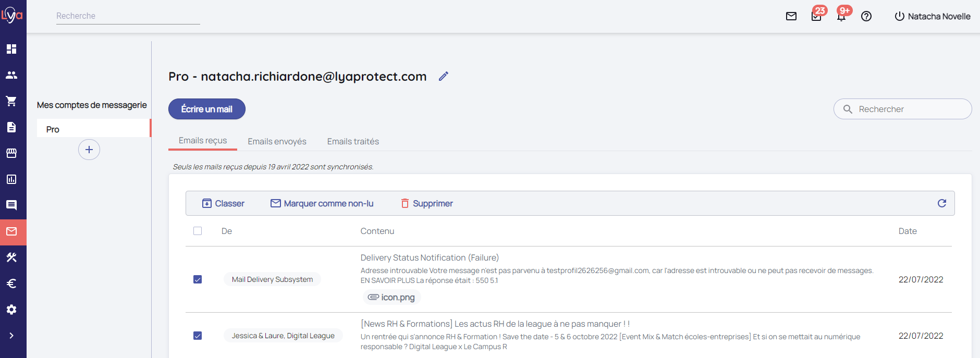Switch to Emails traités tab
The image size is (980, 358).
tap(353, 141)
